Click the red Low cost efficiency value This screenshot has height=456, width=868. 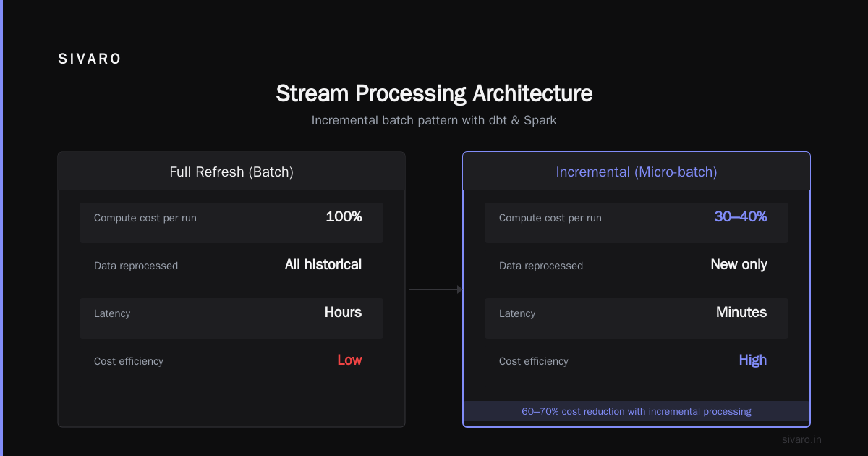point(349,360)
